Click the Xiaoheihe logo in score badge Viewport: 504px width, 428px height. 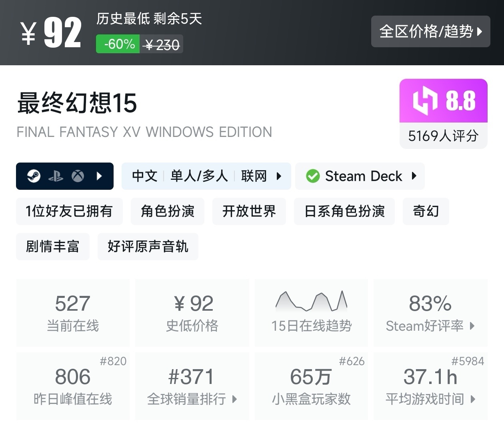[x=425, y=101]
